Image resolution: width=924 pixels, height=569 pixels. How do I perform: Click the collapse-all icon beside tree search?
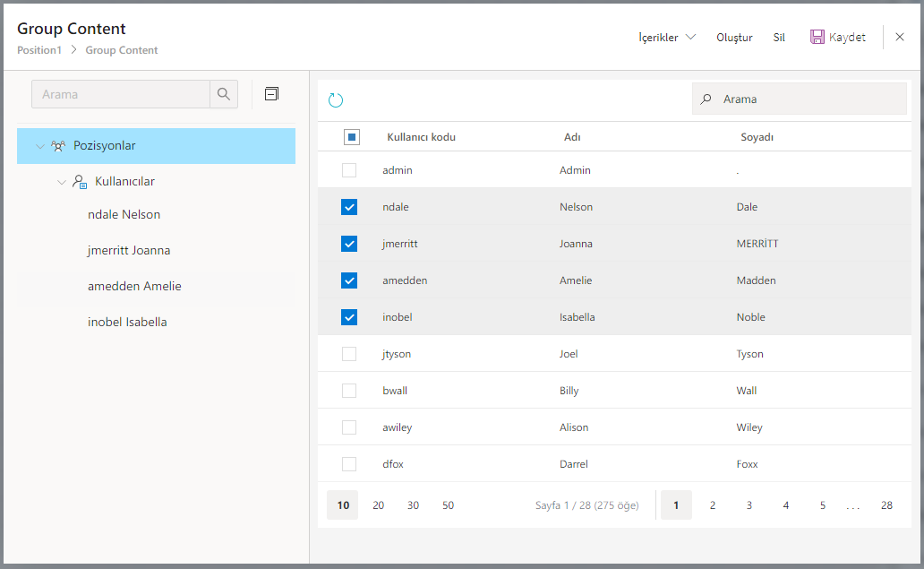(x=272, y=94)
